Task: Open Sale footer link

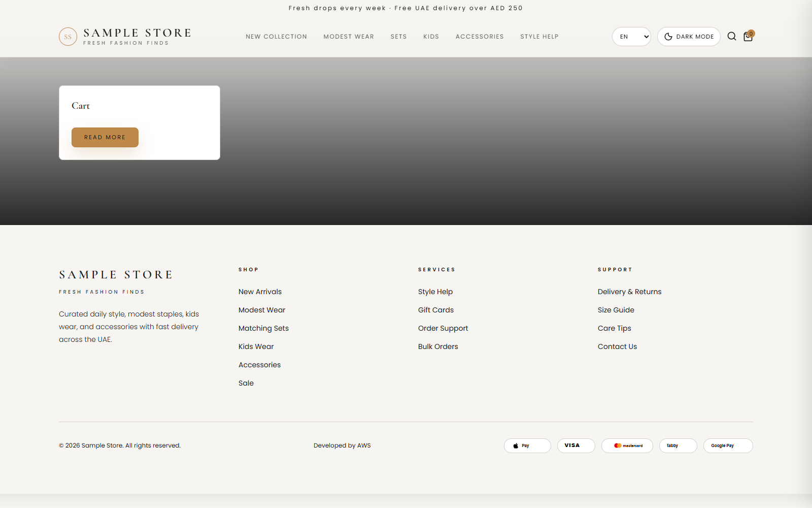Action: pyautogui.click(x=246, y=383)
